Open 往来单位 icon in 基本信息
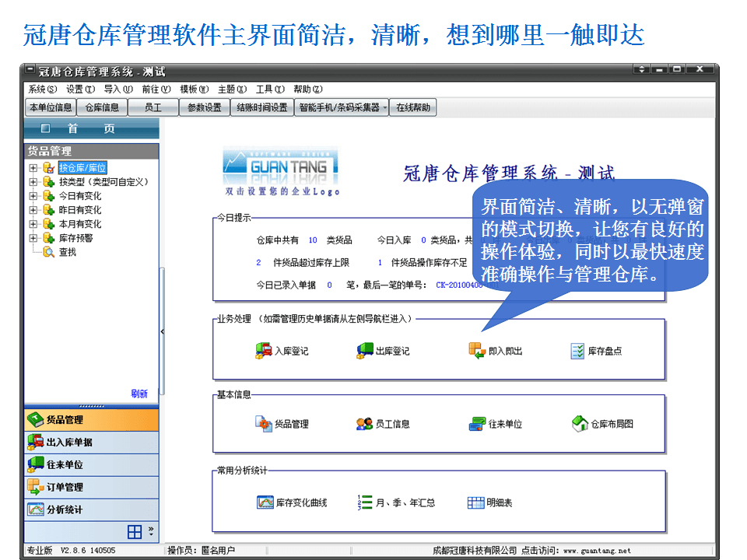The width and height of the screenshot is (747, 560). coord(477,423)
